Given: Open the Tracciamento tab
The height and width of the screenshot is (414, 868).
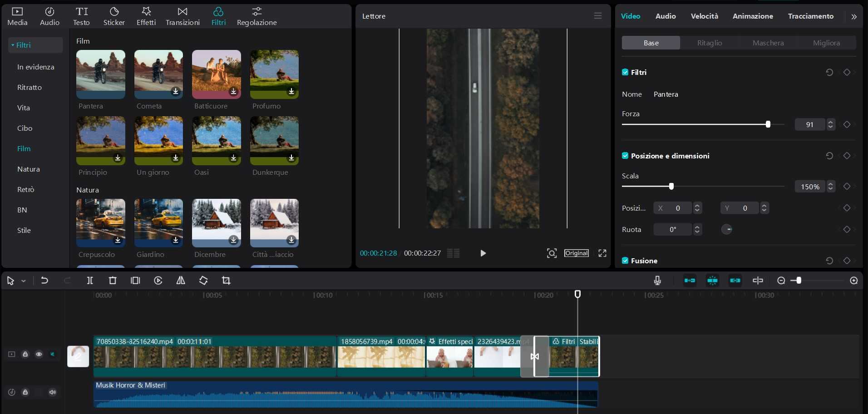Looking at the screenshot, I should 811,16.
